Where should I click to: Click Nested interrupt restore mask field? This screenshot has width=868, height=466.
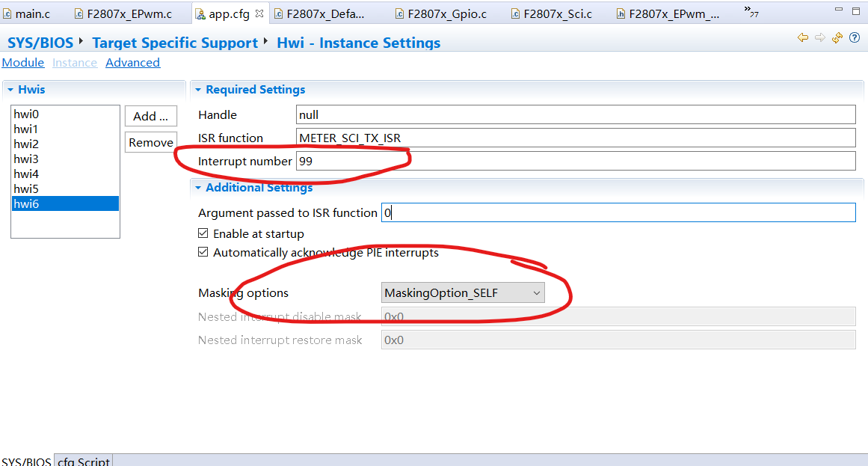[x=618, y=340]
